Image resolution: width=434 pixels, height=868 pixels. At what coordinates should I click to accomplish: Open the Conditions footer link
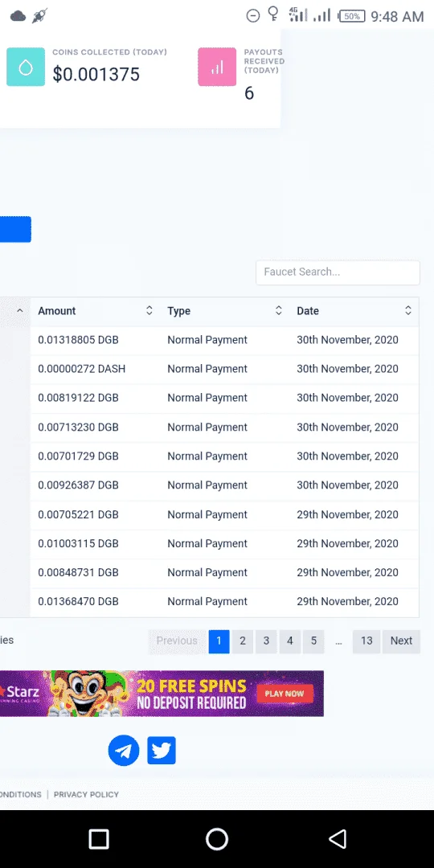20,794
